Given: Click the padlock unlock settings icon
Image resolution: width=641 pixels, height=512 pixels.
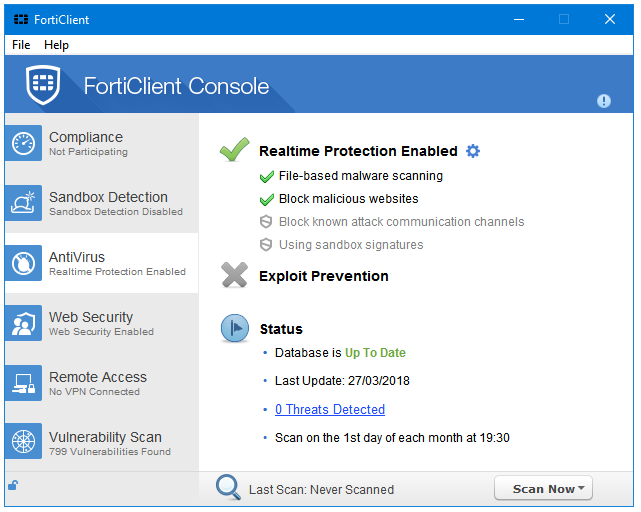Looking at the screenshot, I should click(x=12, y=486).
